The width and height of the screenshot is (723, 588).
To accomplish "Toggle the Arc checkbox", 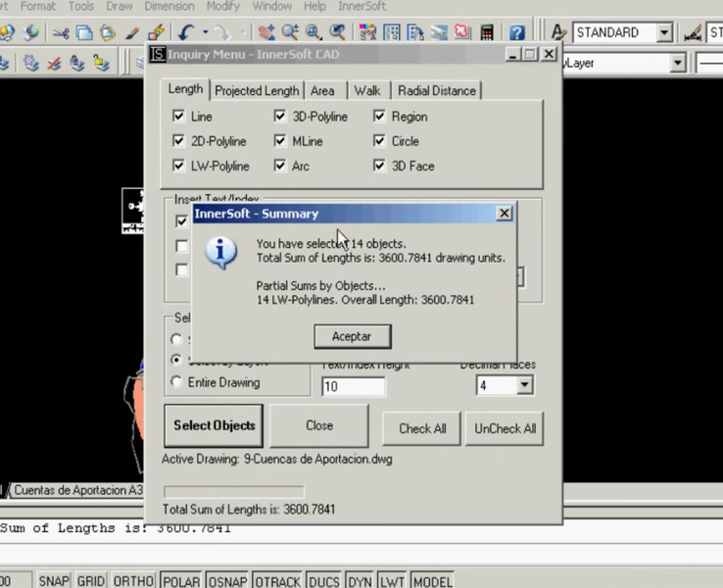I will pos(279,165).
